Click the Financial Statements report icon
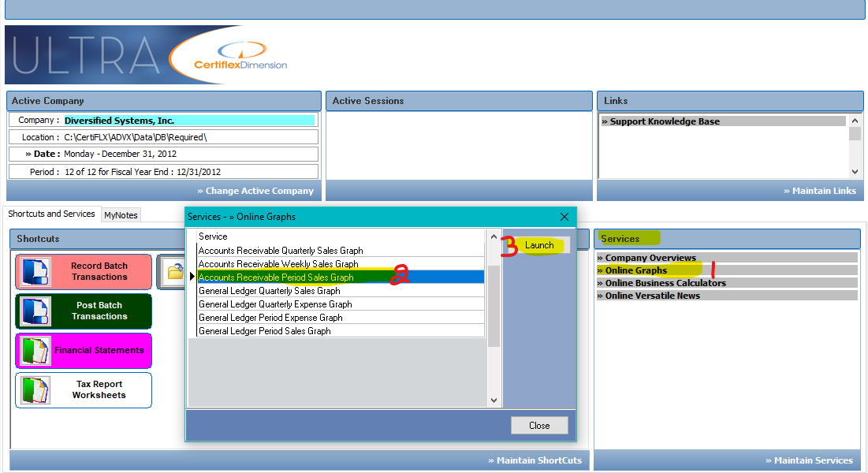868x473 pixels. (x=35, y=351)
